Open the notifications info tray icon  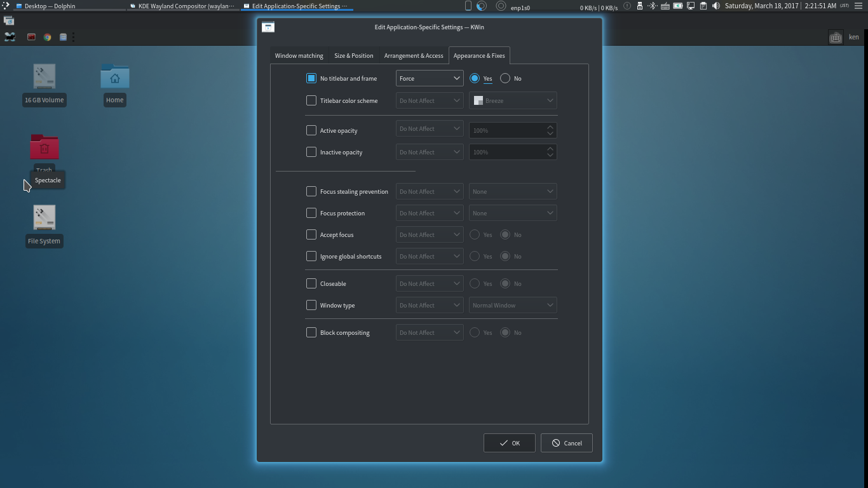[x=627, y=6]
